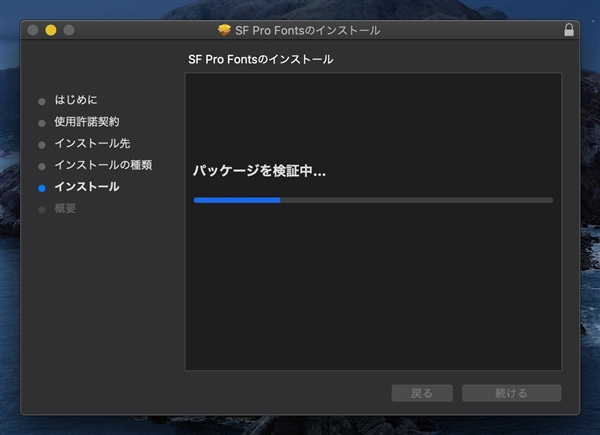Viewport: 600px width, 435px height.
Task: Click the dimmed bullet beside 概要
Action: [x=42, y=210]
